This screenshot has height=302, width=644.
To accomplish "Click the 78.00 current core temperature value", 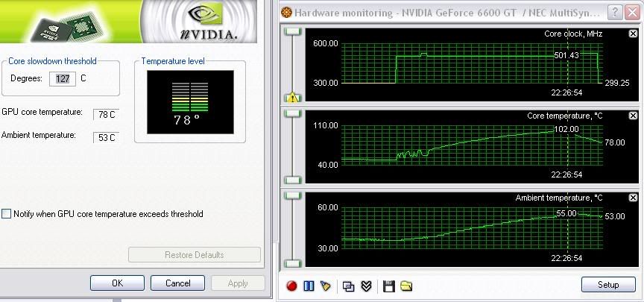I will click(x=615, y=142).
